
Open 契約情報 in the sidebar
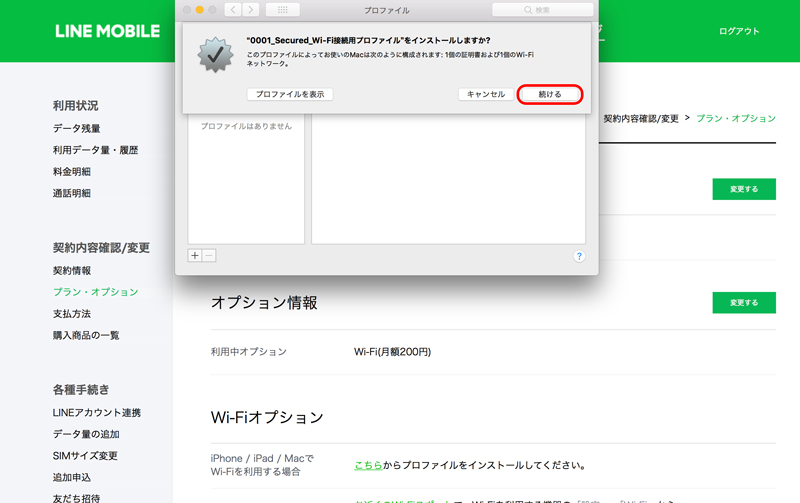72,270
